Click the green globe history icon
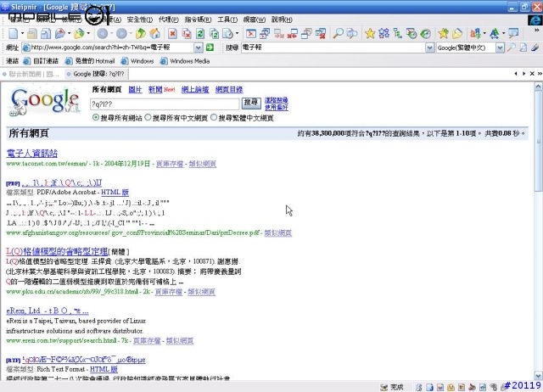 [426, 34]
